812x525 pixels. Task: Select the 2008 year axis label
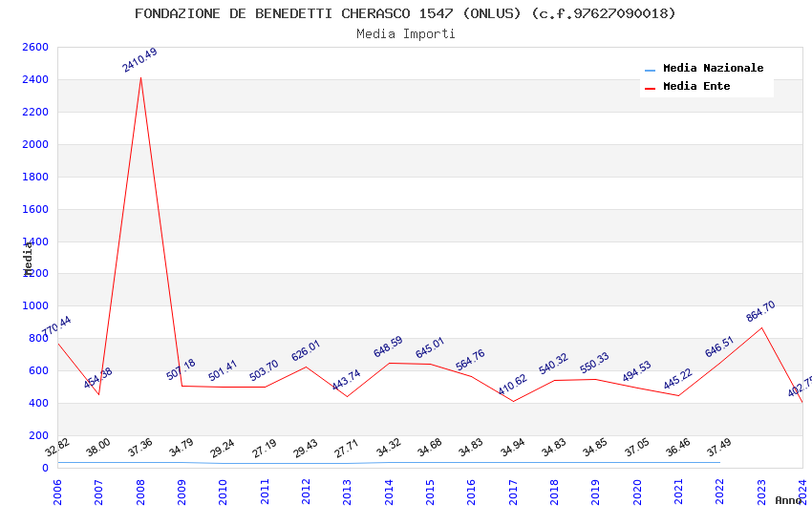pyautogui.click(x=140, y=492)
